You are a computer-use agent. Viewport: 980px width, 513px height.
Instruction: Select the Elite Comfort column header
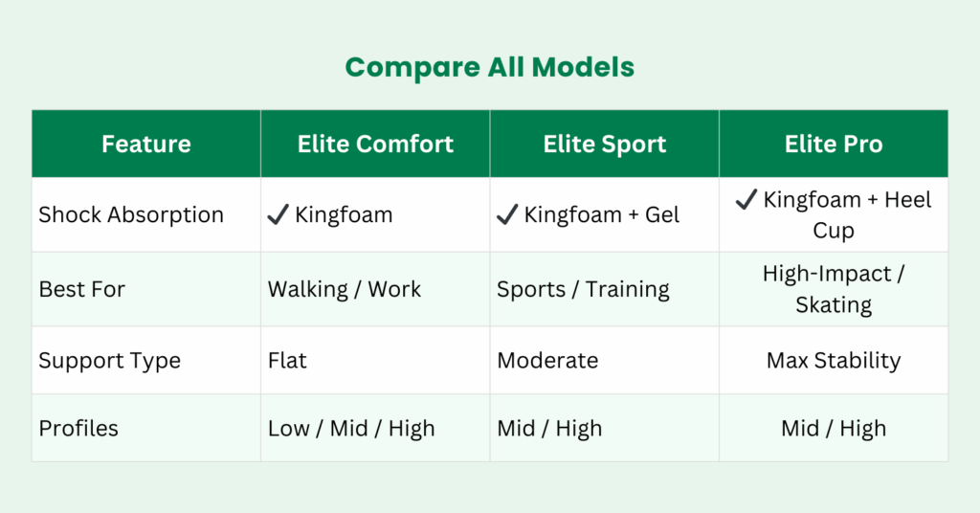(375, 145)
